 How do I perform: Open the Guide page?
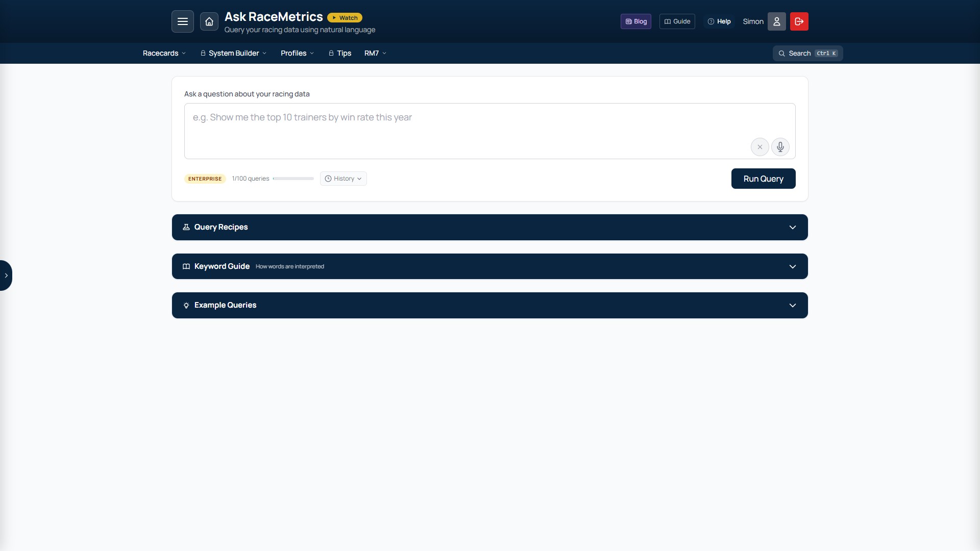coord(677,21)
